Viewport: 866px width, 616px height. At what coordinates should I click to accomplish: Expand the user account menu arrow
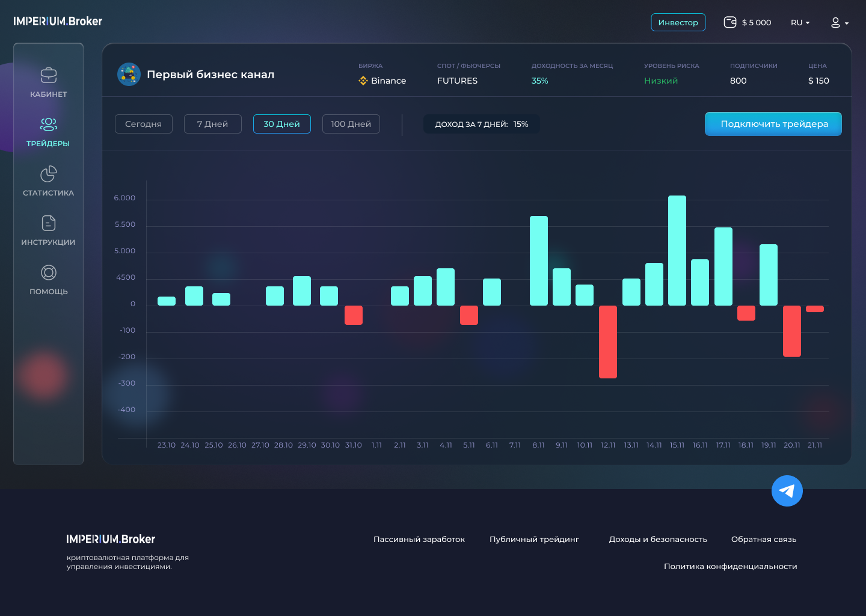[847, 23]
